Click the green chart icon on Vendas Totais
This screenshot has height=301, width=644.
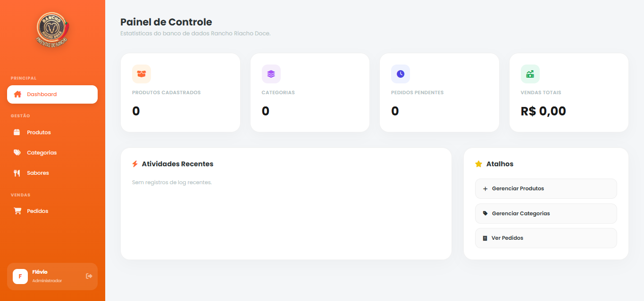530,74
